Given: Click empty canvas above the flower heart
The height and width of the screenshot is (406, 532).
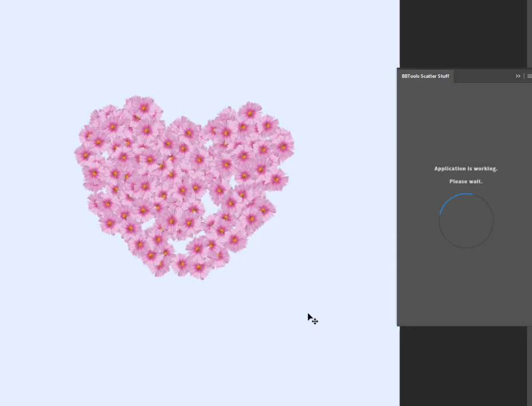Looking at the screenshot, I should click(189, 46).
